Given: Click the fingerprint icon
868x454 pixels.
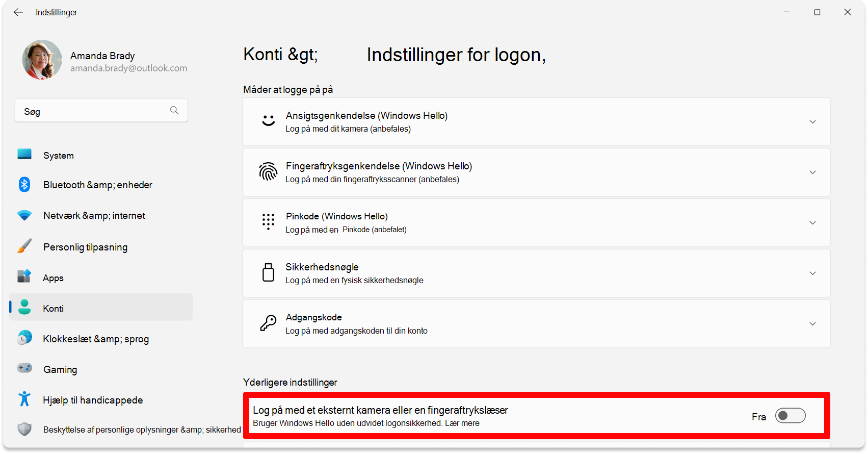Looking at the screenshot, I should pyautogui.click(x=268, y=172).
